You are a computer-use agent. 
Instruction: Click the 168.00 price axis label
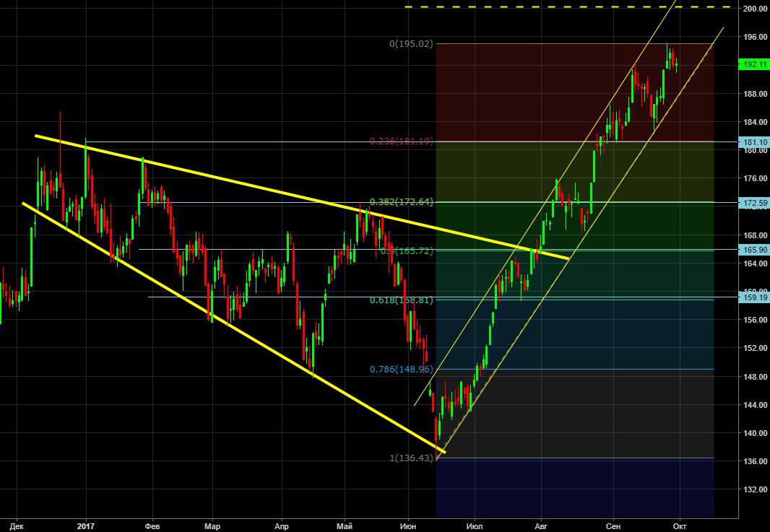(x=756, y=235)
